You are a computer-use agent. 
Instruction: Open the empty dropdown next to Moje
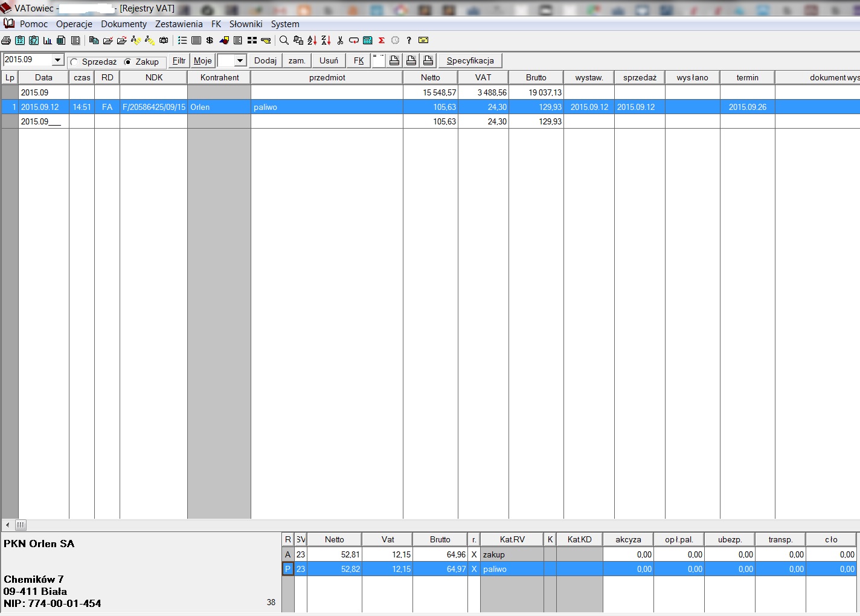240,60
